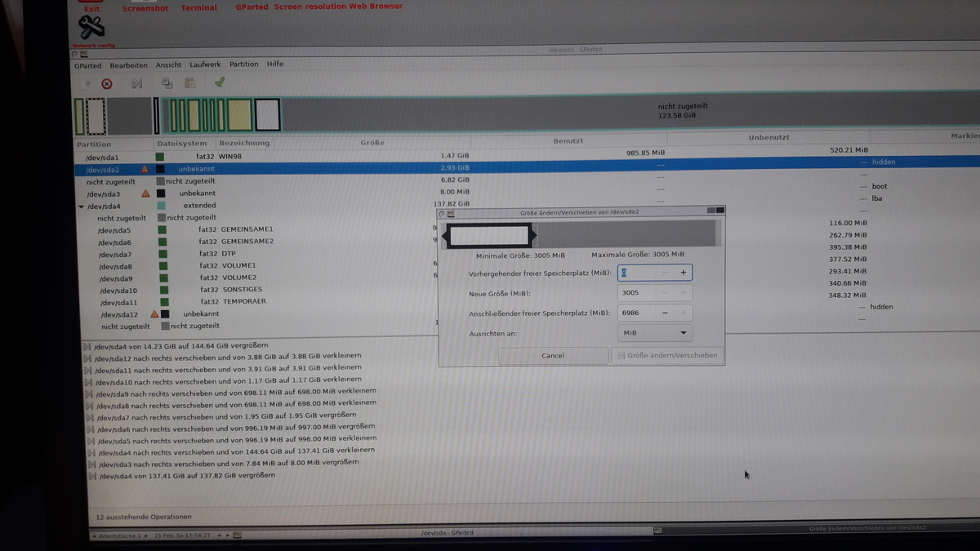
Task: Focus the Anschließender freier Speicherplatz field
Action: [x=638, y=313]
